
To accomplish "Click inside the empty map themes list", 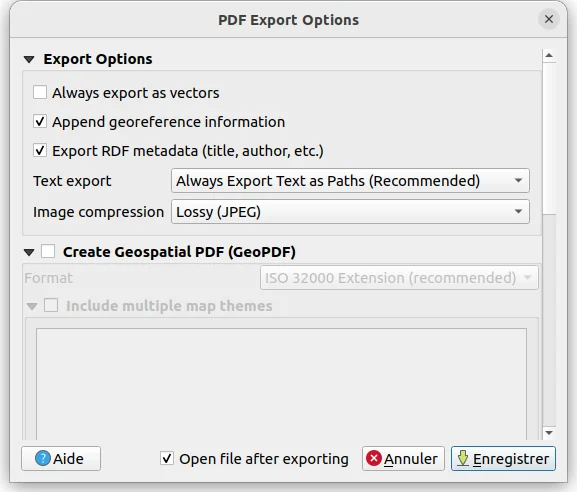I will coord(282,384).
